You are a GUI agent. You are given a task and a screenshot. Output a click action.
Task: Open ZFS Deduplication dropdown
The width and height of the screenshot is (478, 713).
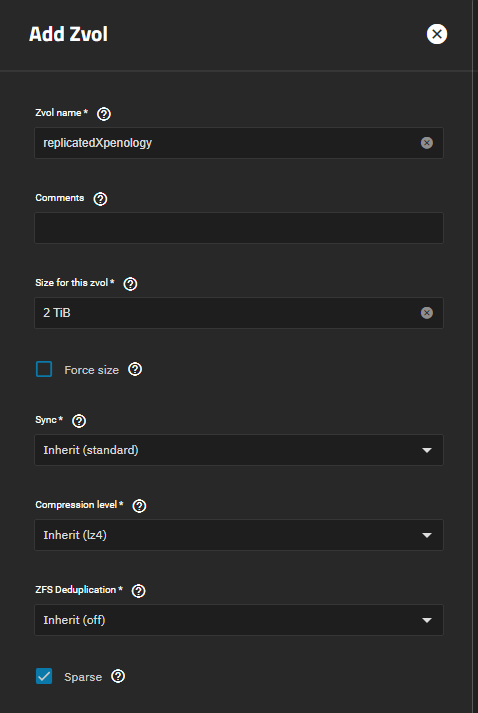239,620
